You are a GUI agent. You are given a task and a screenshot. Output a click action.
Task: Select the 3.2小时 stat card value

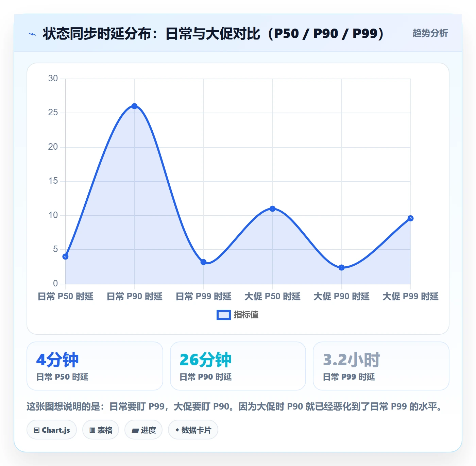point(351,360)
